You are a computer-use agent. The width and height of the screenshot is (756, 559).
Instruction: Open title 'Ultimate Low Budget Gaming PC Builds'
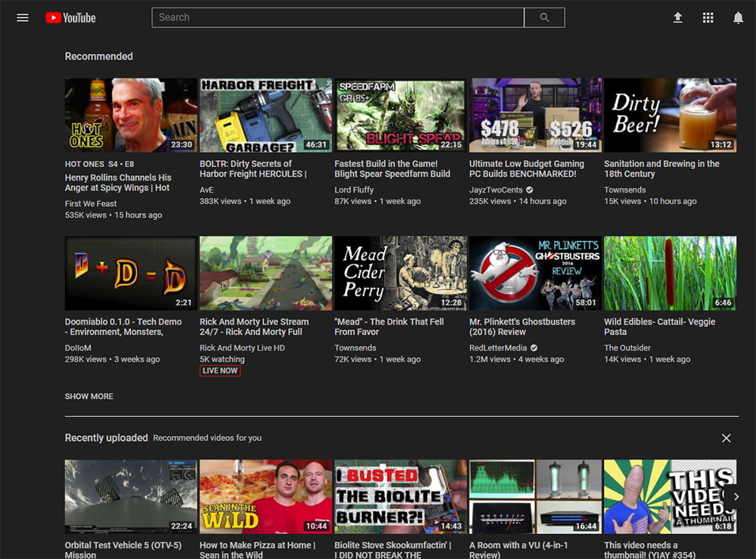526,168
